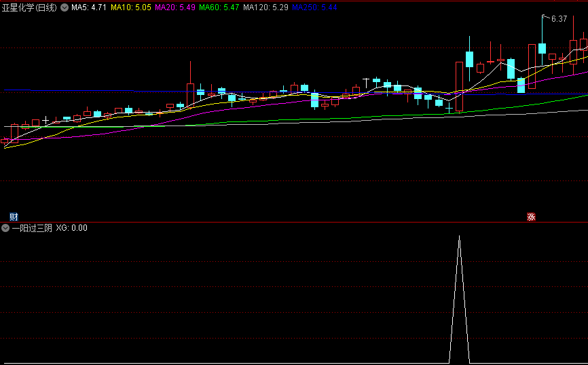This screenshot has height=365, width=588.
Task: Click the first red candlestick at chart start
Action: (5, 141)
